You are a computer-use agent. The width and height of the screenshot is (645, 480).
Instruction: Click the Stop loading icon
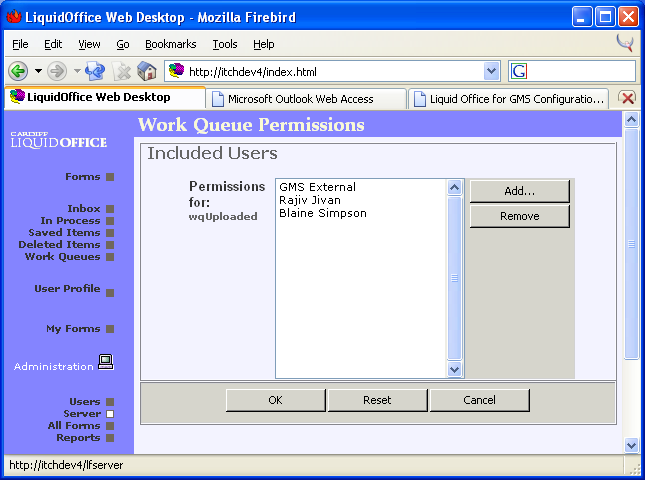(x=122, y=71)
